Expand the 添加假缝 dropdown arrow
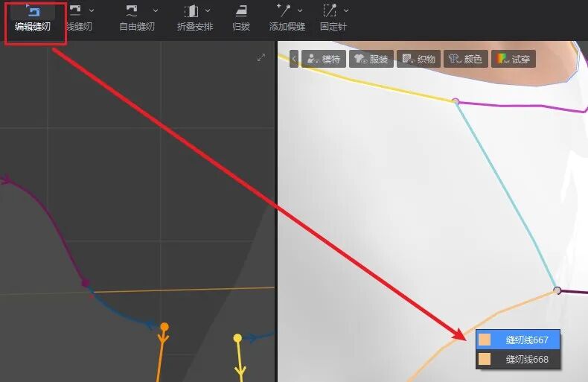588x382 pixels. [x=300, y=10]
